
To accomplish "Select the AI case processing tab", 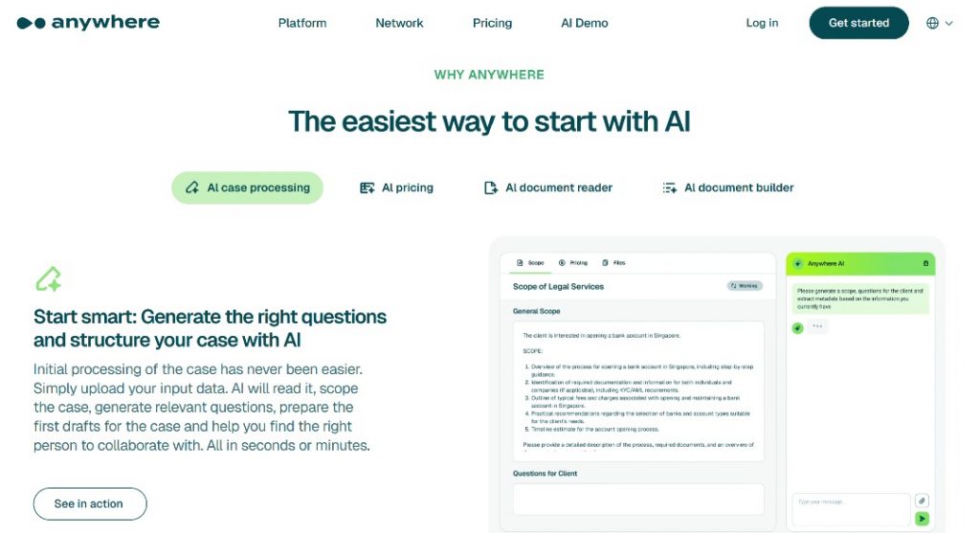I will point(248,188).
